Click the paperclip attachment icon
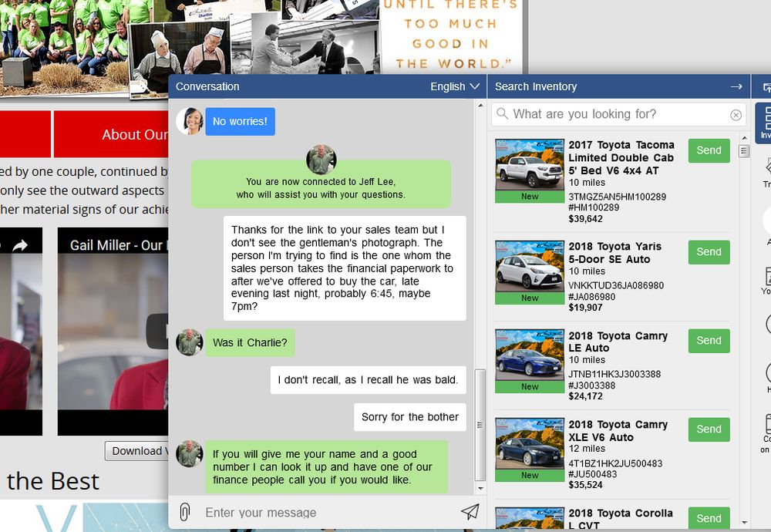 (185, 512)
